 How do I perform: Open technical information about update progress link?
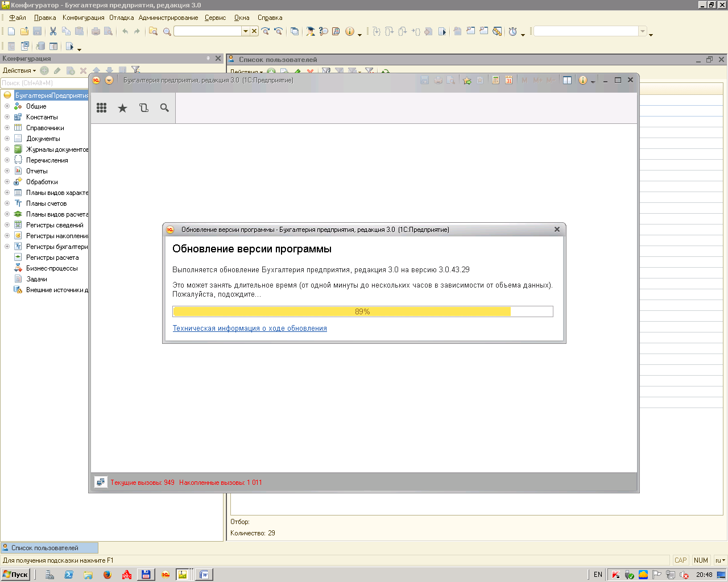pyautogui.click(x=250, y=329)
